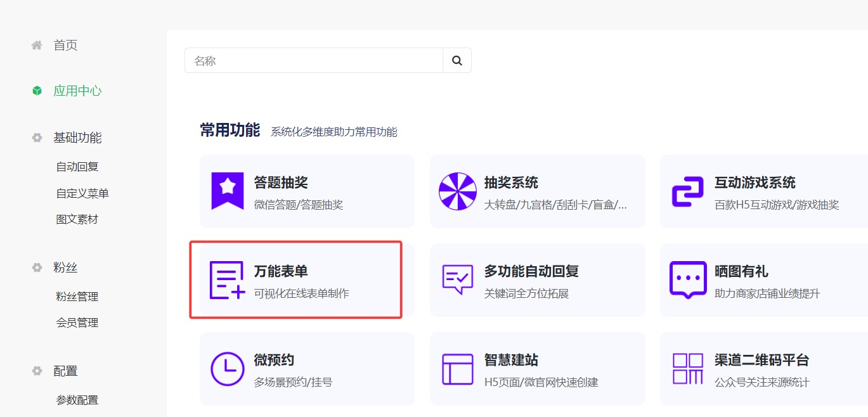The height and width of the screenshot is (417, 868).
Task: Select the 互动游戏系统 game icon
Action: pyautogui.click(x=688, y=191)
